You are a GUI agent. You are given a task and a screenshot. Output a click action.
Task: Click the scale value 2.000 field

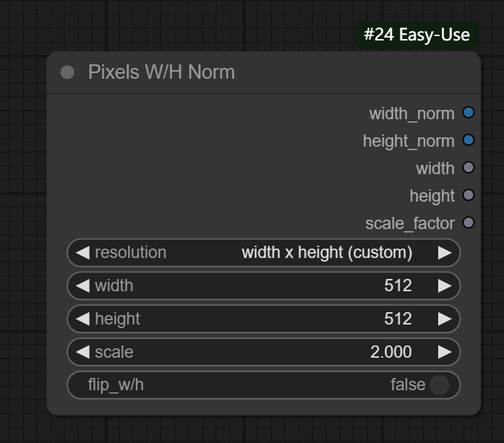(390, 352)
